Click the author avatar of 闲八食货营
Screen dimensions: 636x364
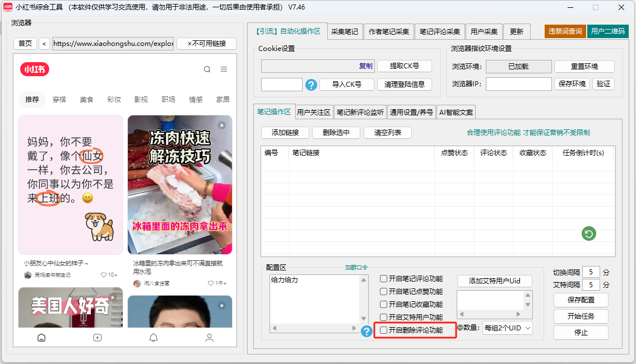tap(137, 283)
